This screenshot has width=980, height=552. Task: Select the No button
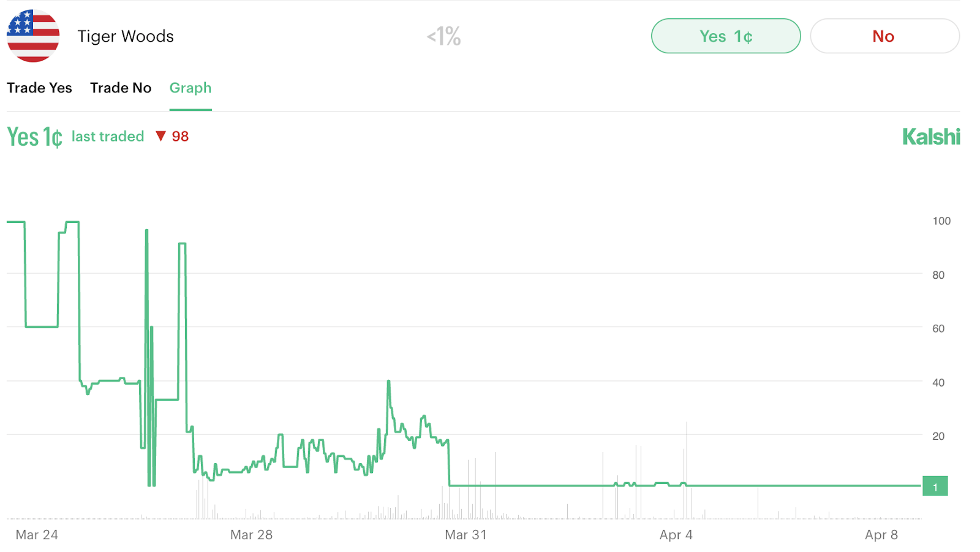[x=884, y=36]
